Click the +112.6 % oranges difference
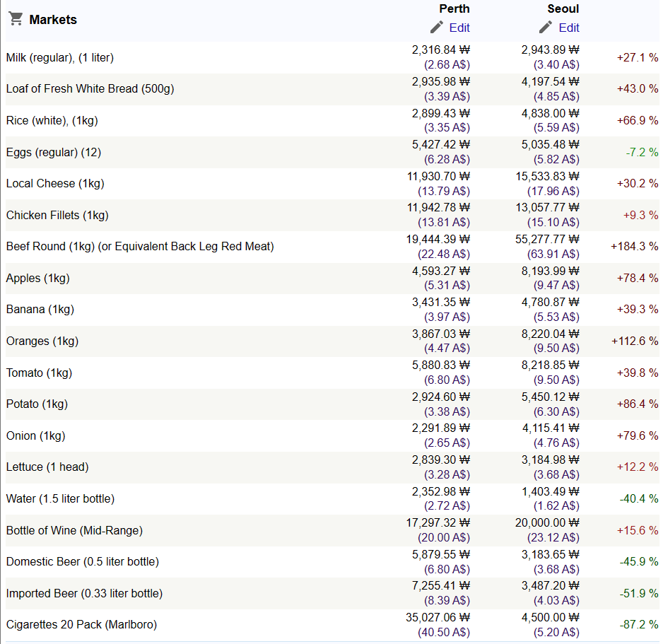This screenshot has width=663, height=644. coord(634,341)
